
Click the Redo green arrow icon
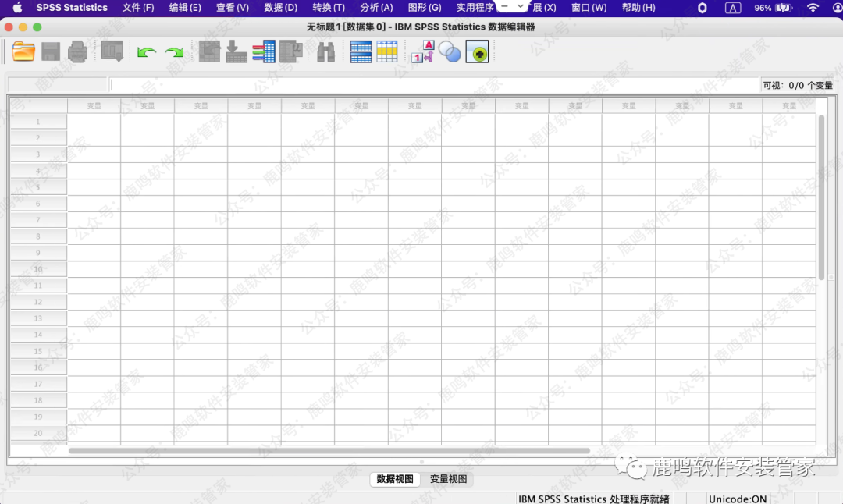point(174,52)
